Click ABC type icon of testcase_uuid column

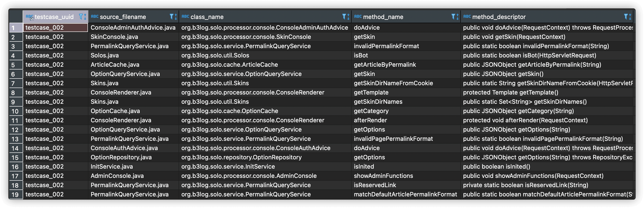coord(29,17)
